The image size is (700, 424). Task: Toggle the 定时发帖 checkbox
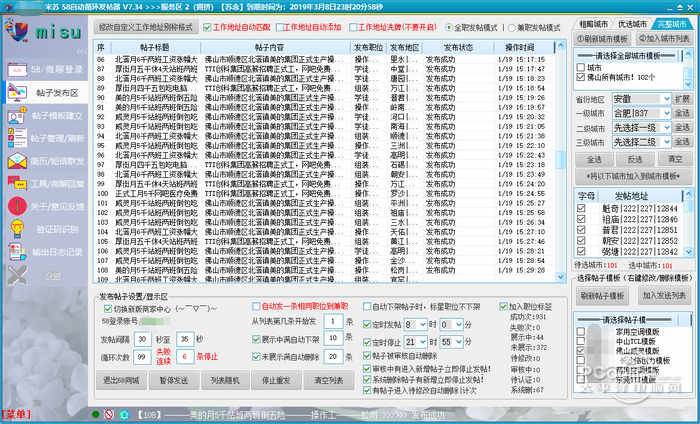click(x=367, y=324)
